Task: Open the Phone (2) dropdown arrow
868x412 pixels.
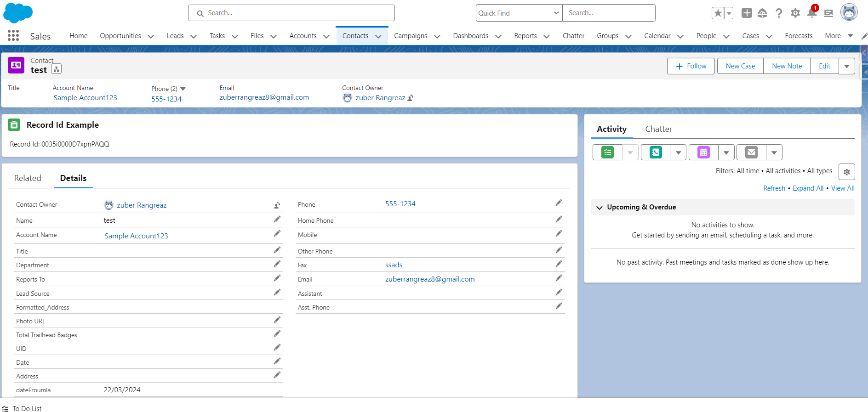Action: [x=183, y=89]
